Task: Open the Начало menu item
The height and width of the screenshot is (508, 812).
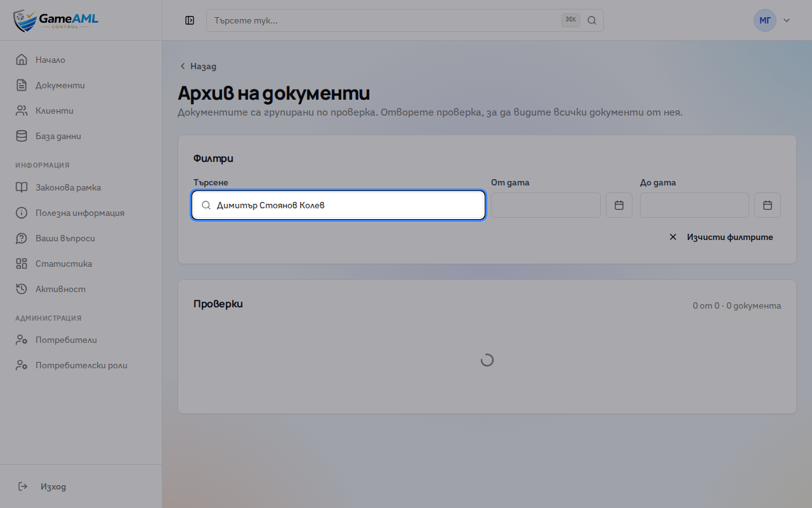Action: (x=81, y=60)
